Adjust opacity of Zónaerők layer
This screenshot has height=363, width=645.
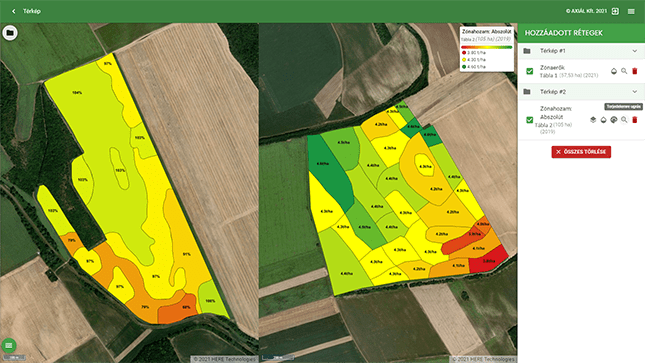point(614,71)
